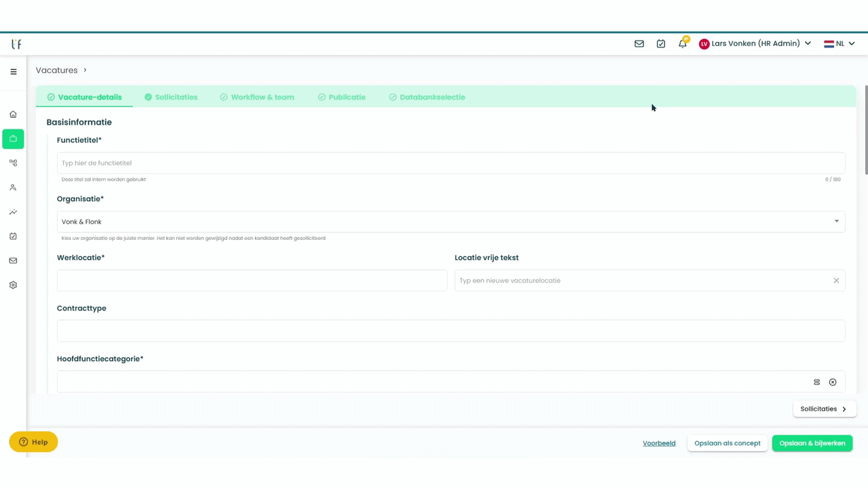Click the Voorbeeld link
Image resolution: width=868 pixels, height=488 pixels.
659,443
